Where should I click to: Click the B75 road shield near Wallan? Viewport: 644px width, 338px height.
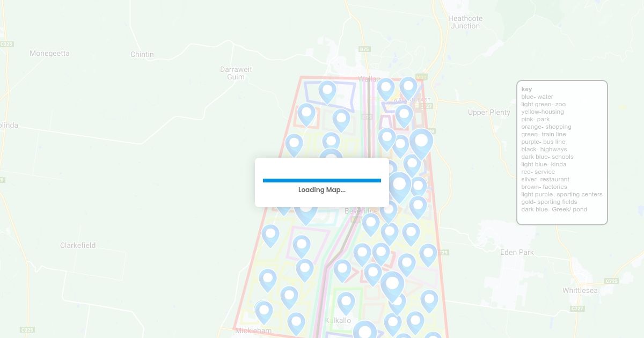pyautogui.click(x=364, y=49)
